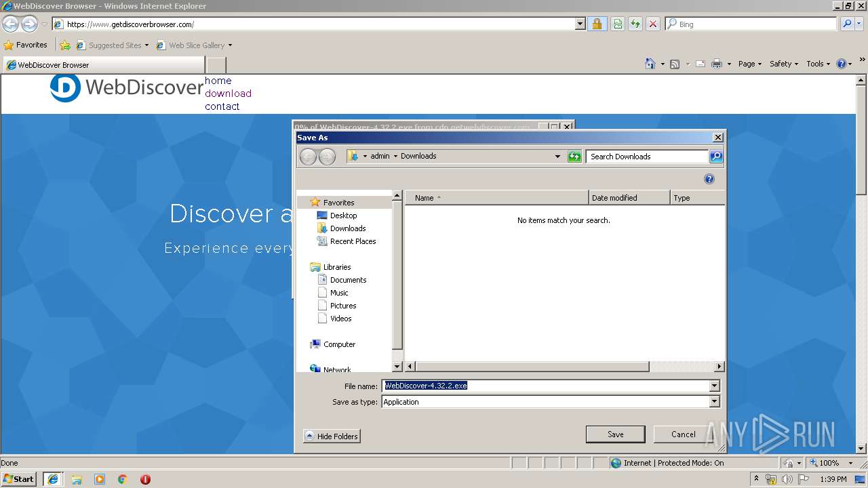This screenshot has height=488, width=868.
Task: Click the blue Help icon in Save As dialog
Action: pyautogui.click(x=709, y=179)
